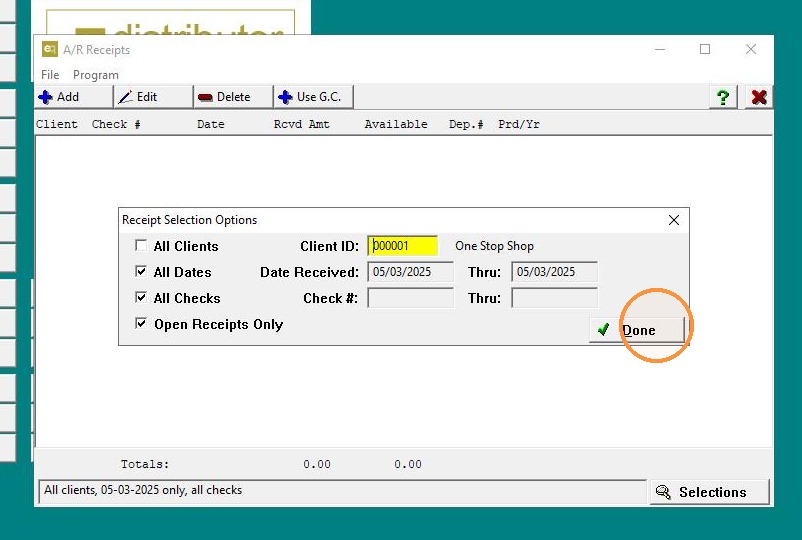Click the A/R Receipts window title icon
The width and height of the screenshot is (802, 540).
click(50, 49)
